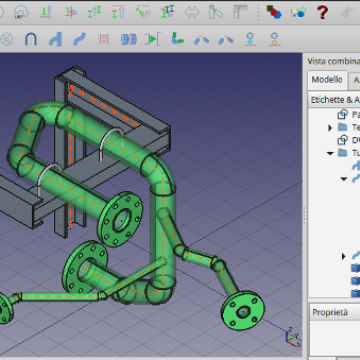Collapse the 'Tu' folder in the tree
This screenshot has width=360, height=360.
pyautogui.click(x=330, y=153)
